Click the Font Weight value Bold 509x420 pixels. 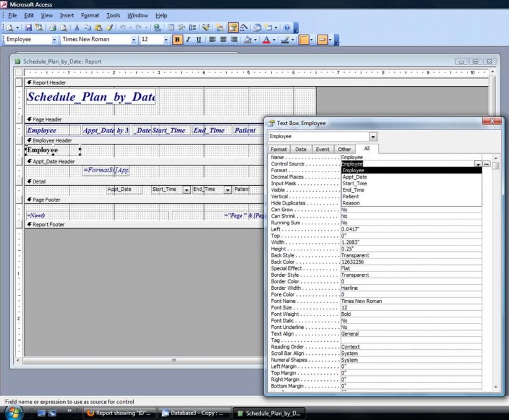coord(411,314)
